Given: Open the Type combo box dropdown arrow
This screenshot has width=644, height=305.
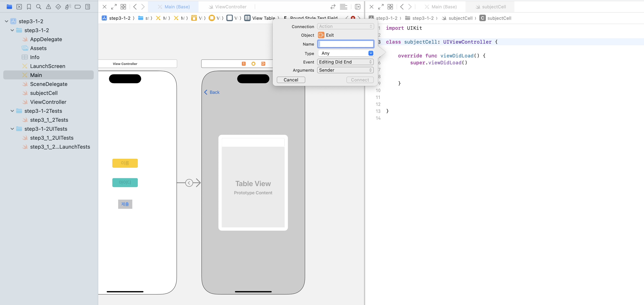Looking at the screenshot, I should click(x=371, y=53).
